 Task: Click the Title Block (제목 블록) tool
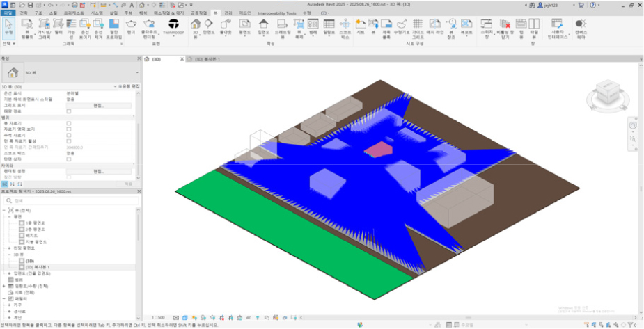click(x=386, y=29)
